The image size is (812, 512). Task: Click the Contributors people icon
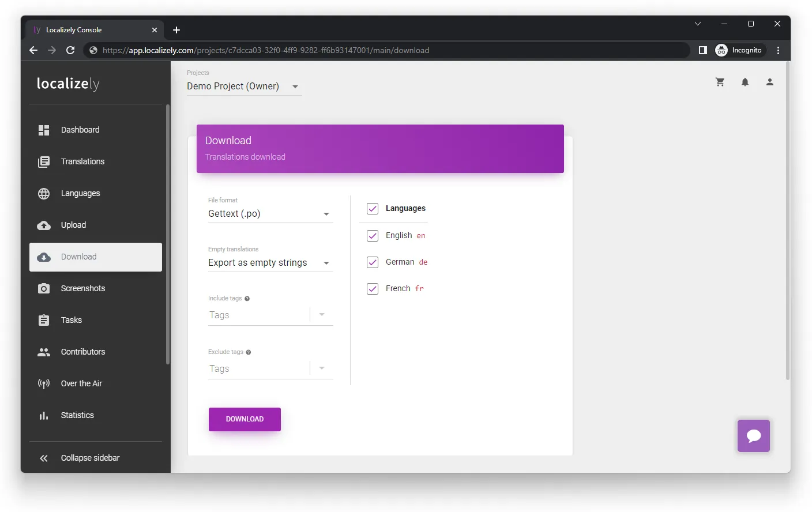point(44,352)
